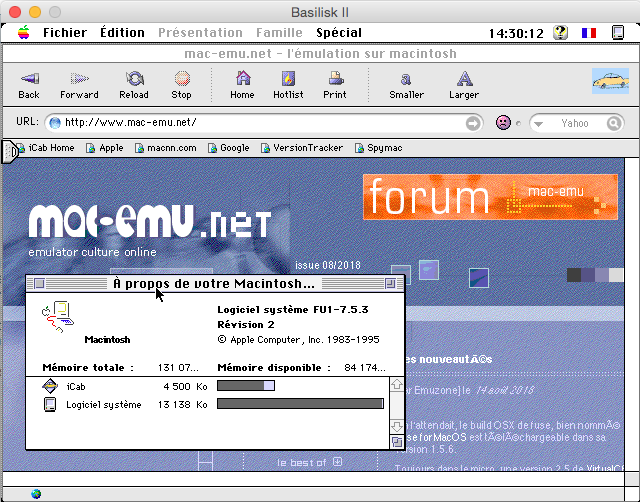Click the Mémoire disponible value
The height and width of the screenshot is (502, 640).
364,368
